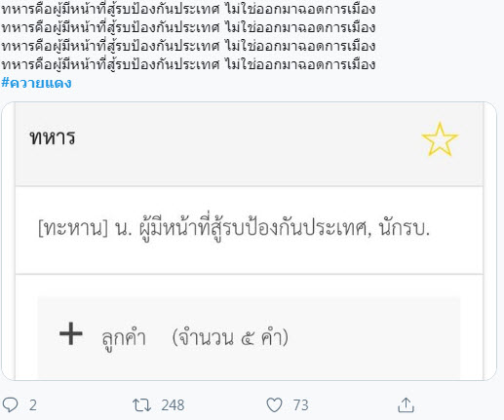This screenshot has width=504, height=420.
Task: Click the first line of the tweet text
Action: 188,9
